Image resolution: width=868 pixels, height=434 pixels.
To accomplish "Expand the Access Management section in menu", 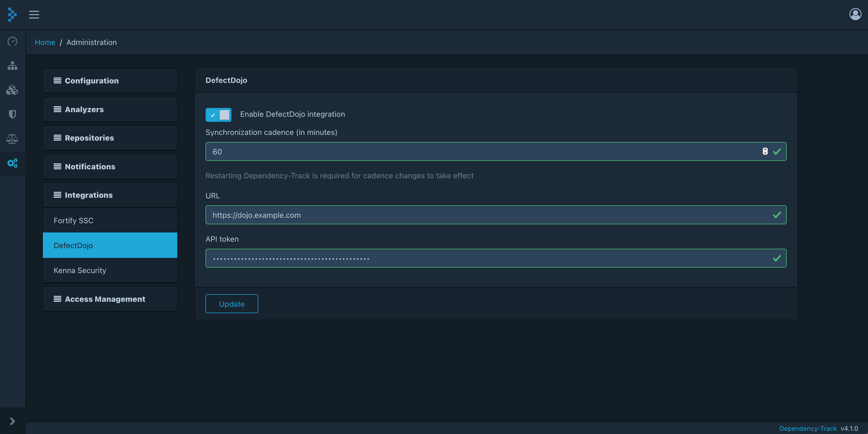I will tap(110, 298).
